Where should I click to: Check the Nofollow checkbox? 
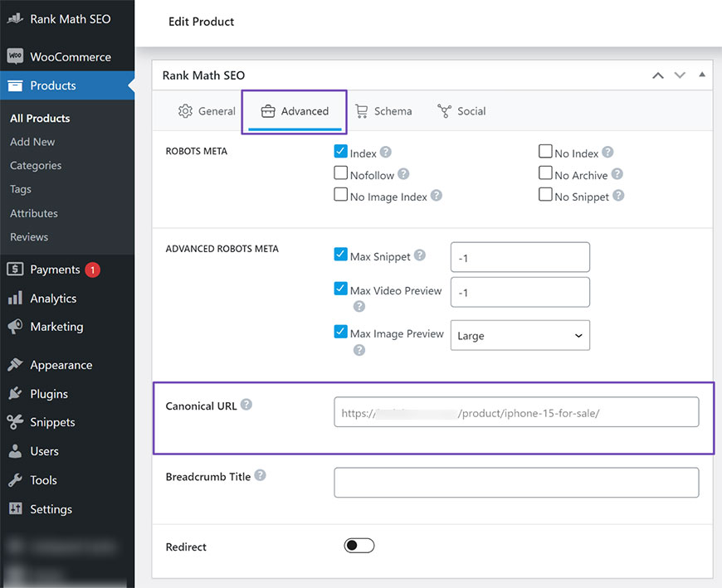click(x=341, y=173)
